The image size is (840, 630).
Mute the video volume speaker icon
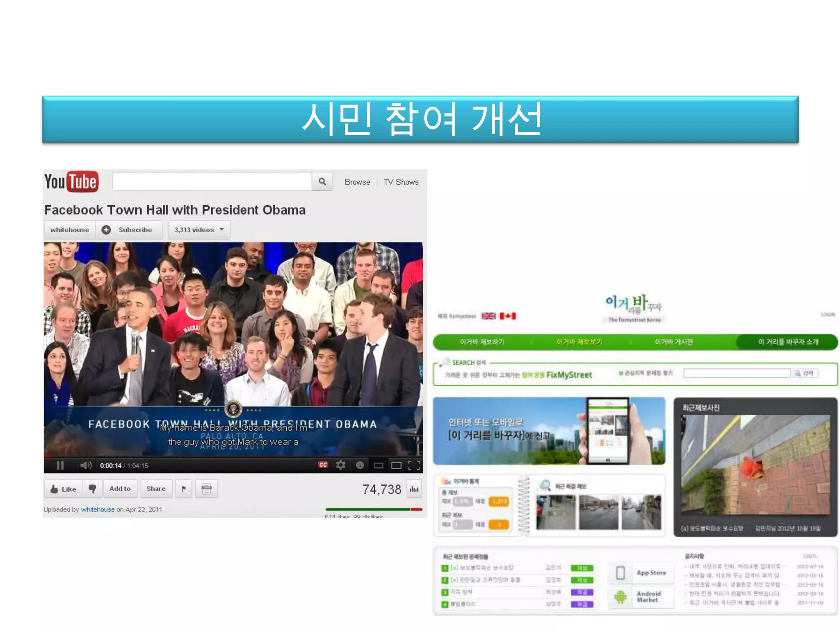(x=86, y=466)
